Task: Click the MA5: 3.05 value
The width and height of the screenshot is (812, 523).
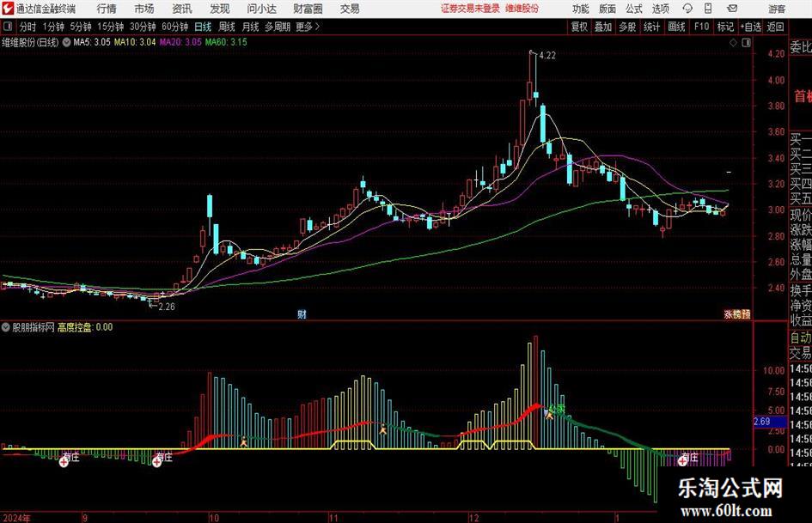Action: pos(92,42)
